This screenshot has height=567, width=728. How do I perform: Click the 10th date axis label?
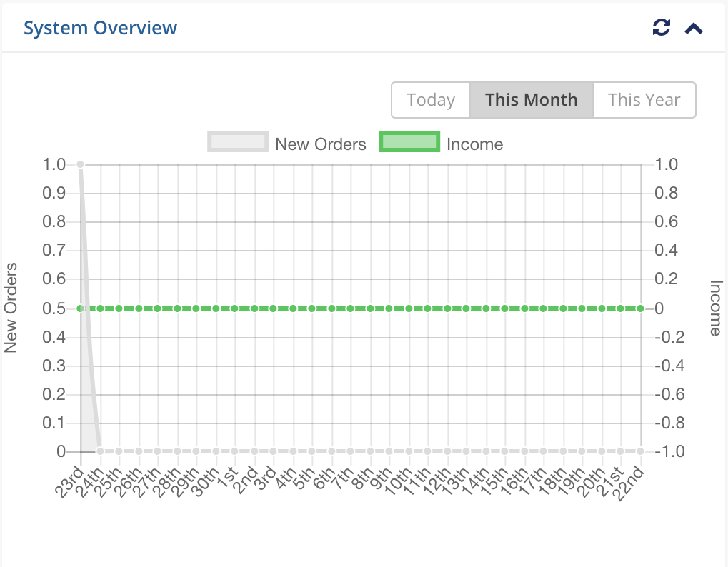(398, 481)
